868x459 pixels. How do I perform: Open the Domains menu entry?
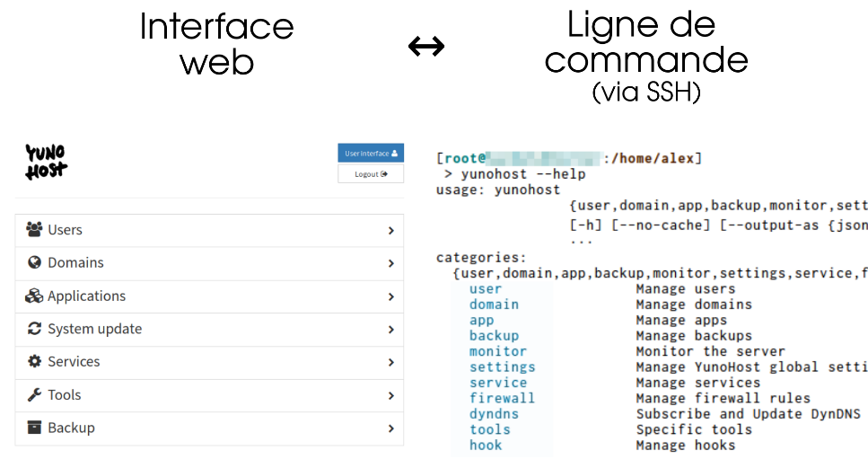209,263
